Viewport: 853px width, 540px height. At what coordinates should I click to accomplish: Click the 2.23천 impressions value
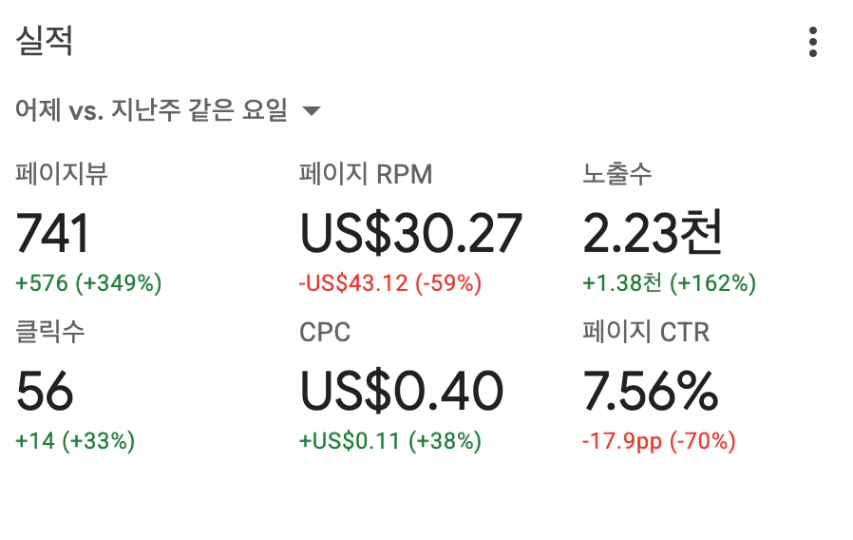click(x=652, y=233)
